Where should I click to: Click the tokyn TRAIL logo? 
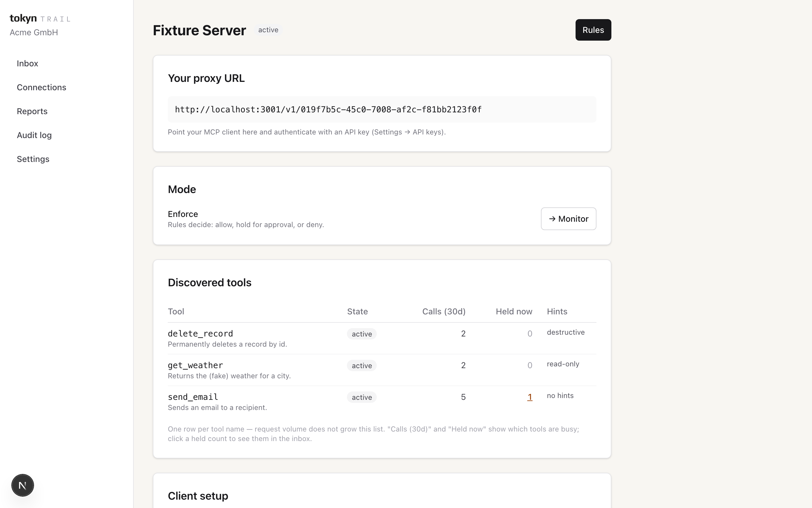pos(40,18)
